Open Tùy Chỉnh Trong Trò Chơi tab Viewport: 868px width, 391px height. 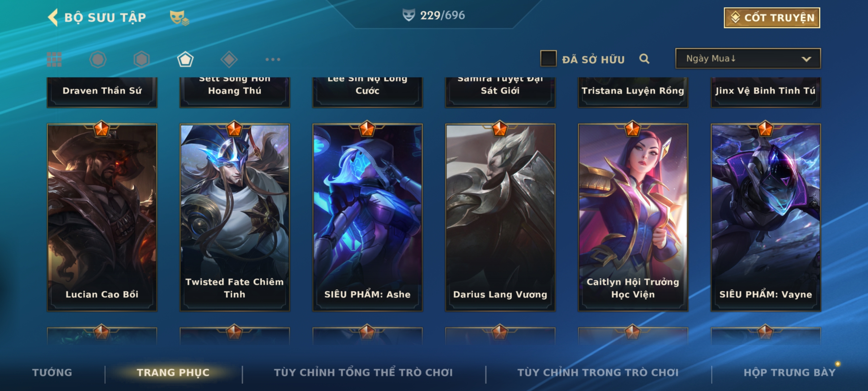598,372
